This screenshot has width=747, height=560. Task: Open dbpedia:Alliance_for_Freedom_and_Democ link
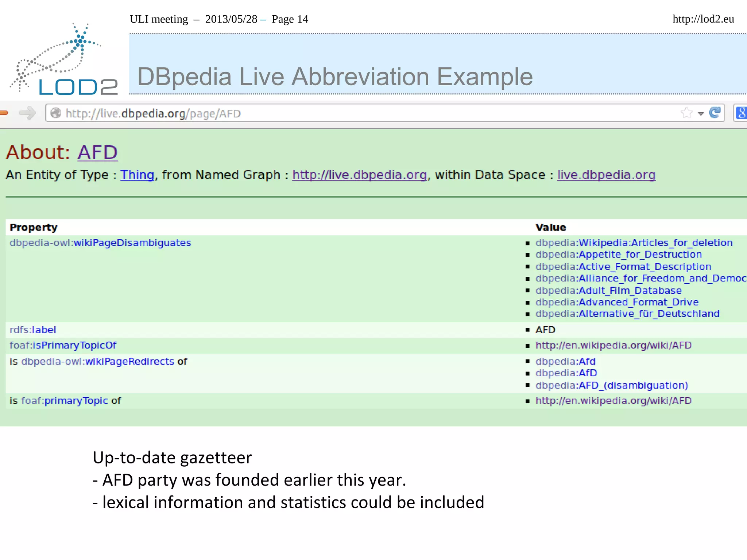[x=641, y=278]
